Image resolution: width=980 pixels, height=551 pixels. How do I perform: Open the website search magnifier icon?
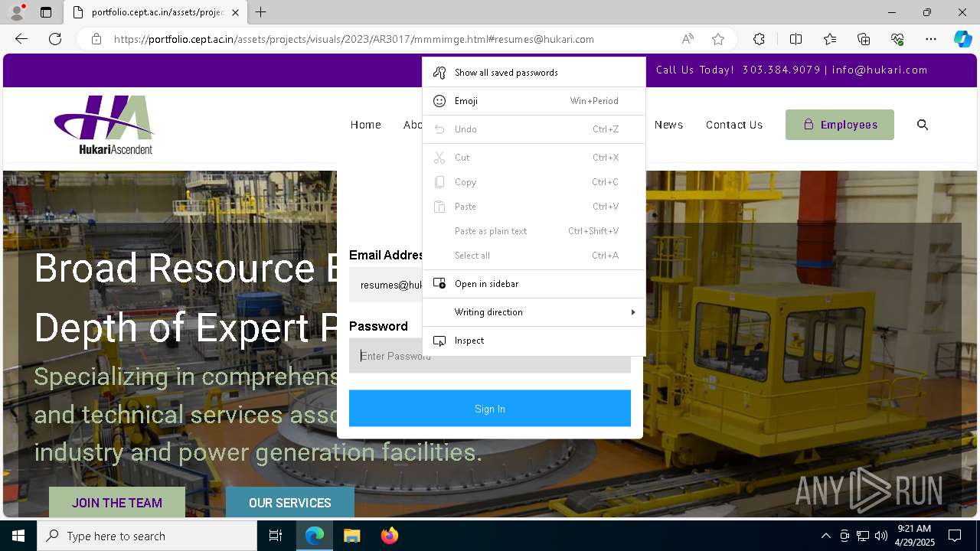[x=923, y=125]
